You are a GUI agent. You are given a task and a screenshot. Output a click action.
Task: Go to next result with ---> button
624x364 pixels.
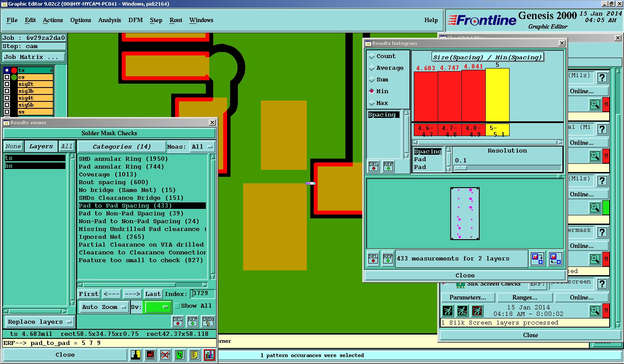point(132,294)
